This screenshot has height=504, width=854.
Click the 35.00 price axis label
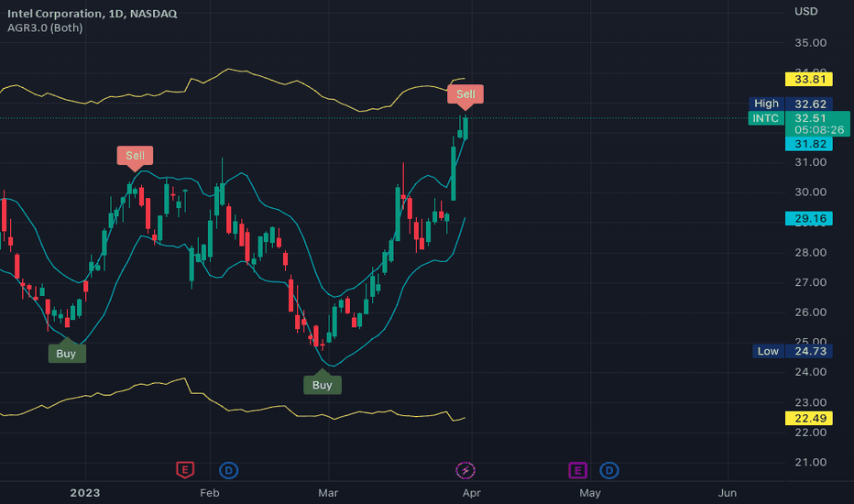click(810, 43)
